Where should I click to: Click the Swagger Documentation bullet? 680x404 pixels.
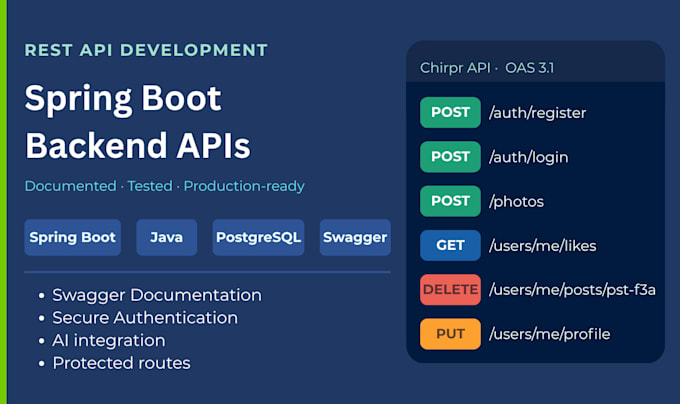pos(157,295)
